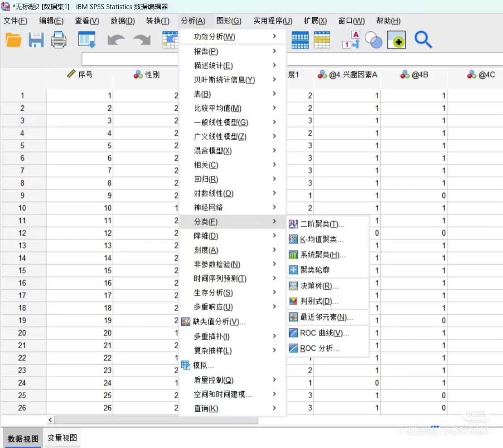The height and width of the screenshot is (448, 503).
Task: Open the 文件(F) menu
Action: [x=15, y=21]
